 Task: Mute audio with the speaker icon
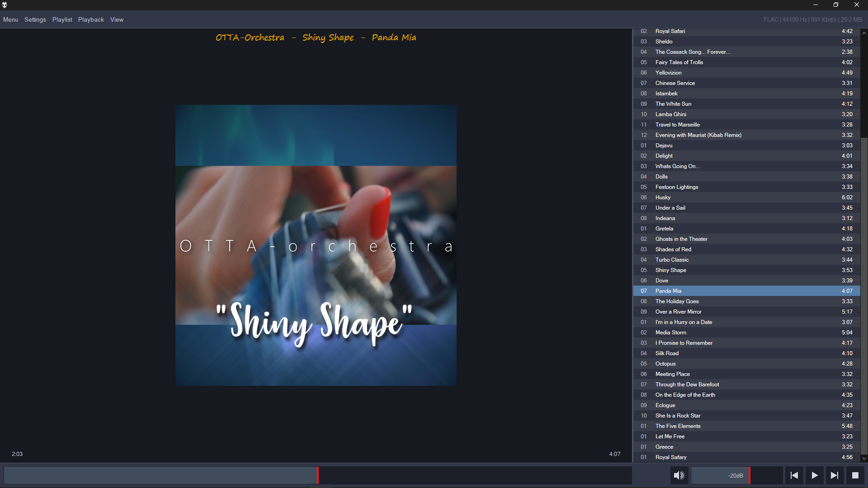coord(679,475)
